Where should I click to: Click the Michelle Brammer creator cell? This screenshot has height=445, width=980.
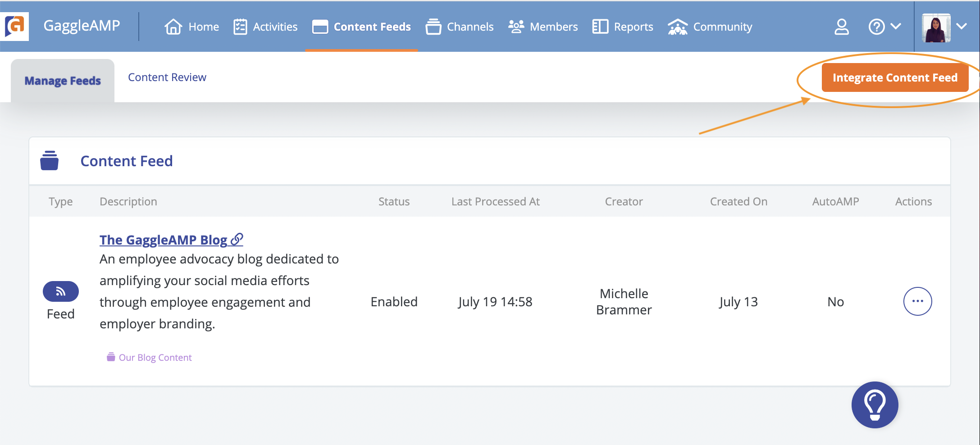624,301
